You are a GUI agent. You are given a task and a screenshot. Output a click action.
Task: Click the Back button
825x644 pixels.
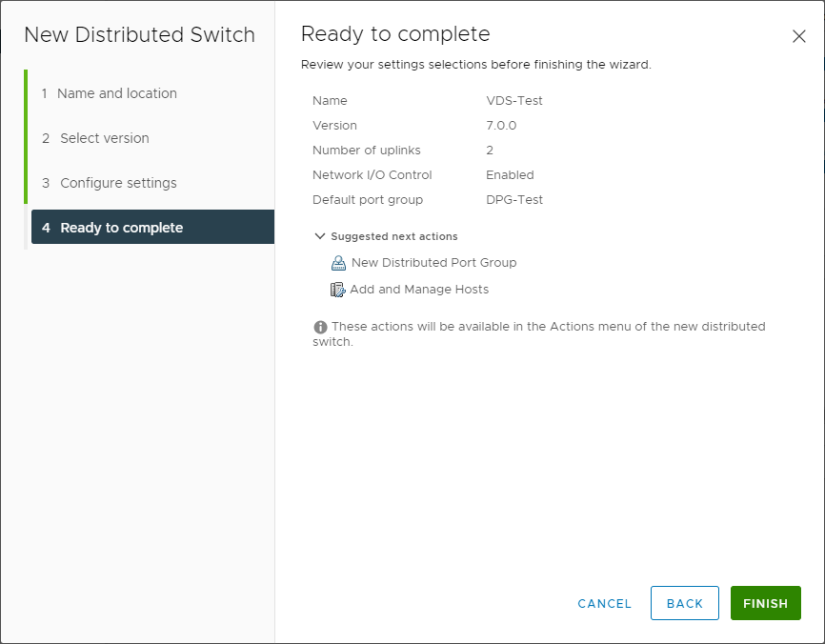pos(685,603)
